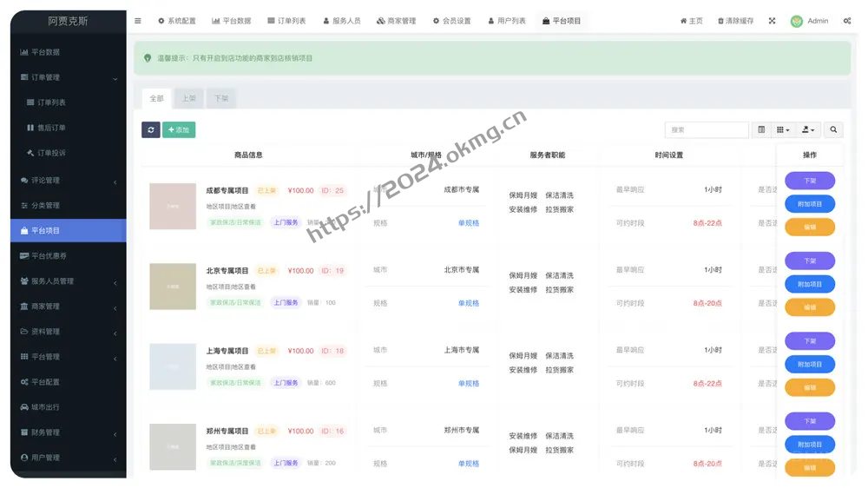Click the green 添加 button
Image resolution: width=868 pixels, height=488 pixels.
pyautogui.click(x=179, y=129)
